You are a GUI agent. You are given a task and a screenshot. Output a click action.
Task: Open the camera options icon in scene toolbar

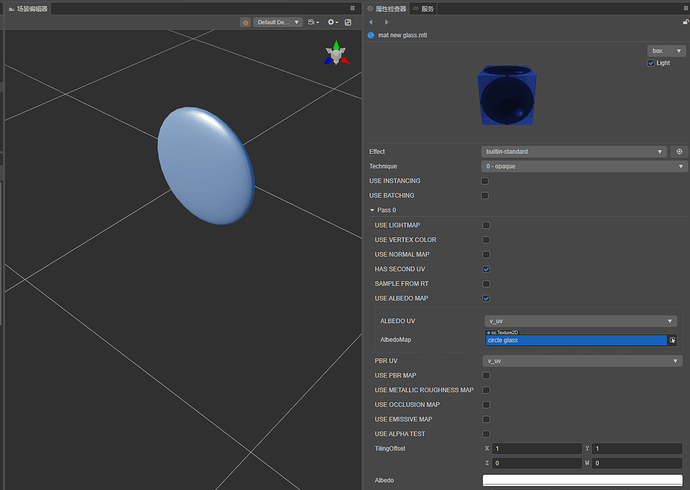point(314,22)
